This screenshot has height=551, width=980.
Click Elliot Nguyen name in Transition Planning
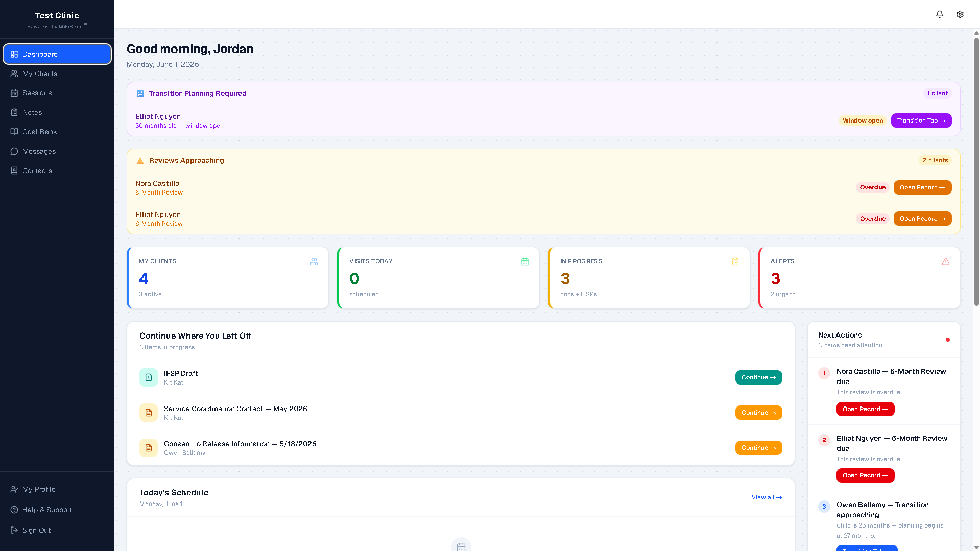click(x=158, y=116)
